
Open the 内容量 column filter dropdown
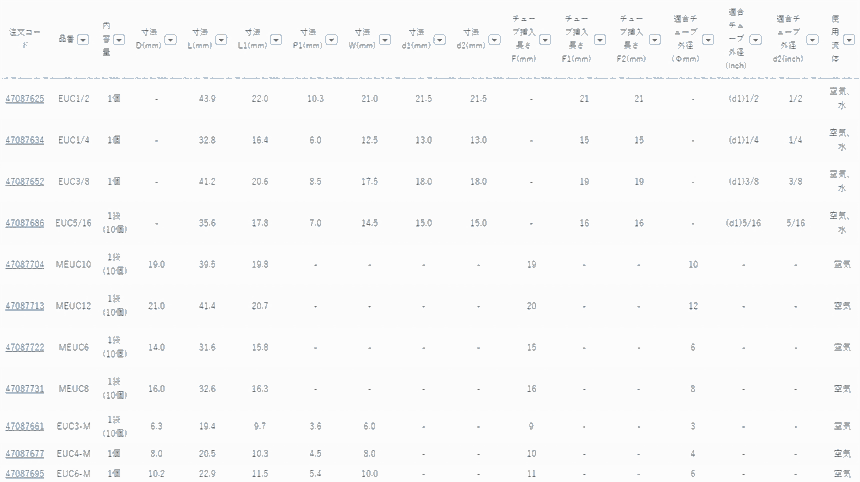point(119,40)
